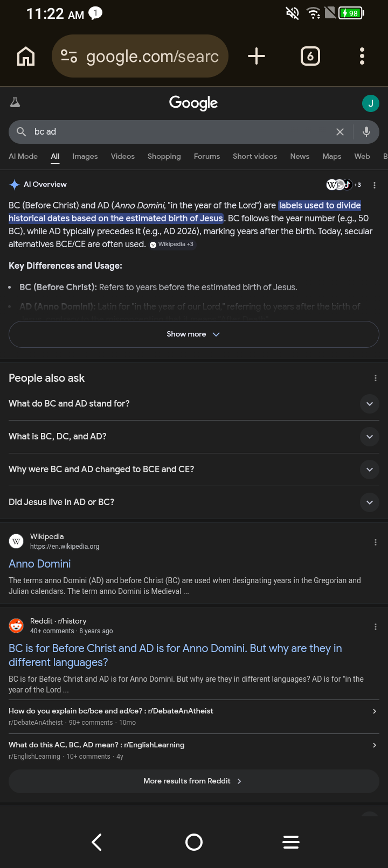388x868 pixels.
Task: Expand "Why were BC and AD changed" question
Action: 369,470
